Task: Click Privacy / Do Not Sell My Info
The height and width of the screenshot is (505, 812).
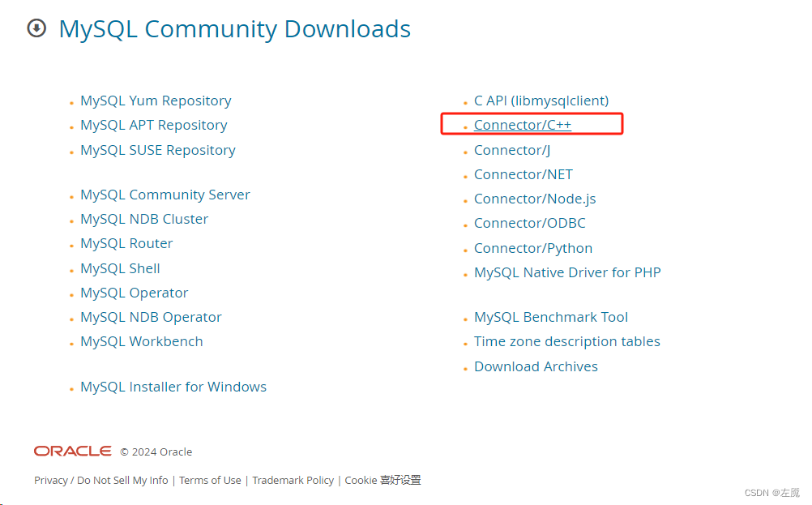Action: point(100,480)
